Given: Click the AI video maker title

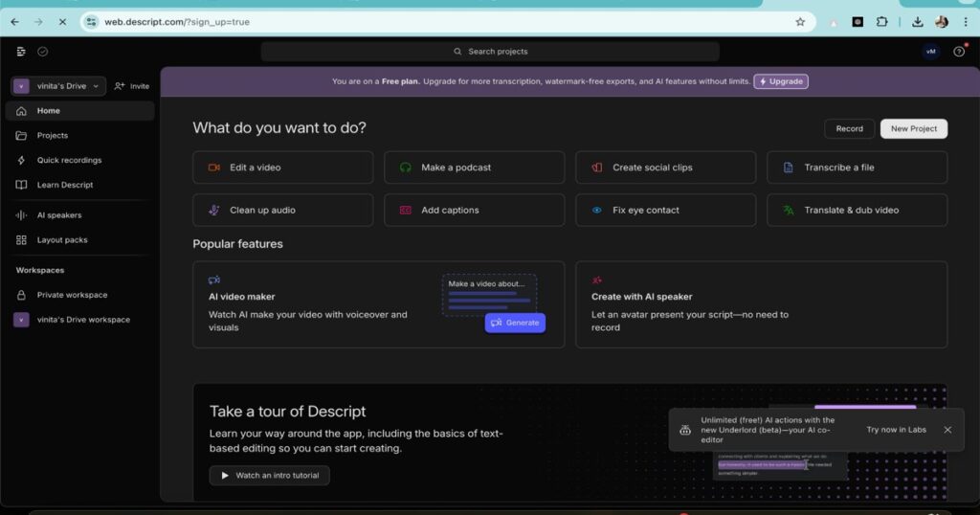Looking at the screenshot, I should [x=242, y=296].
